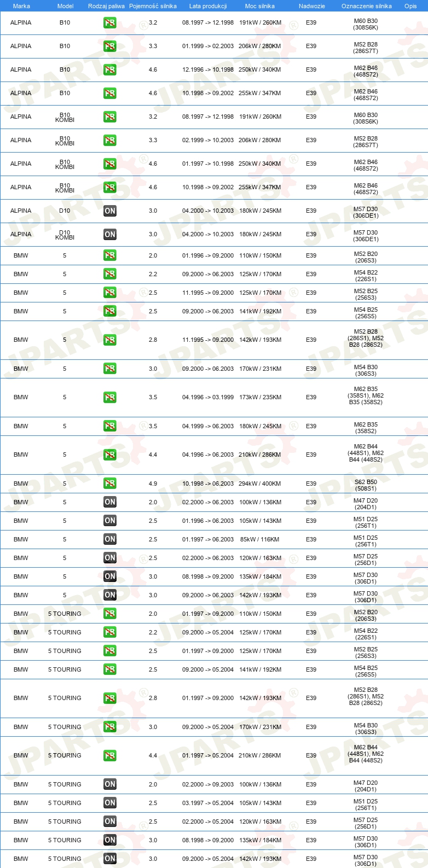Click the Rodzaj paliwa column header
Viewport: 428px width, 868px height.
coord(106,6)
